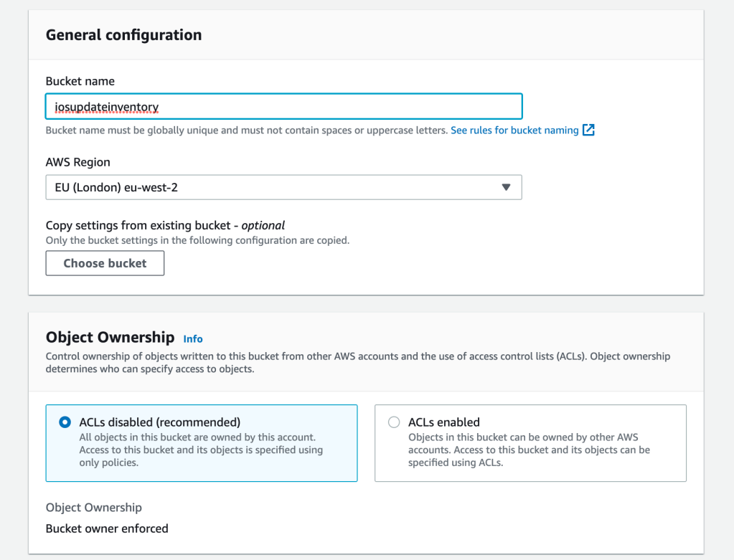
Task: Select the ACLs enabled radio button
Action: coord(394,422)
